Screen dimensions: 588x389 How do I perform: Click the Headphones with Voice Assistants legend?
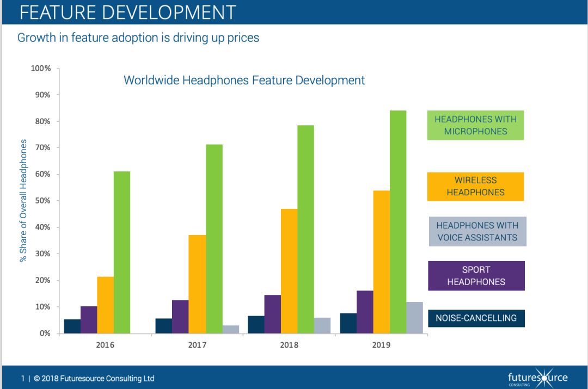(x=477, y=231)
